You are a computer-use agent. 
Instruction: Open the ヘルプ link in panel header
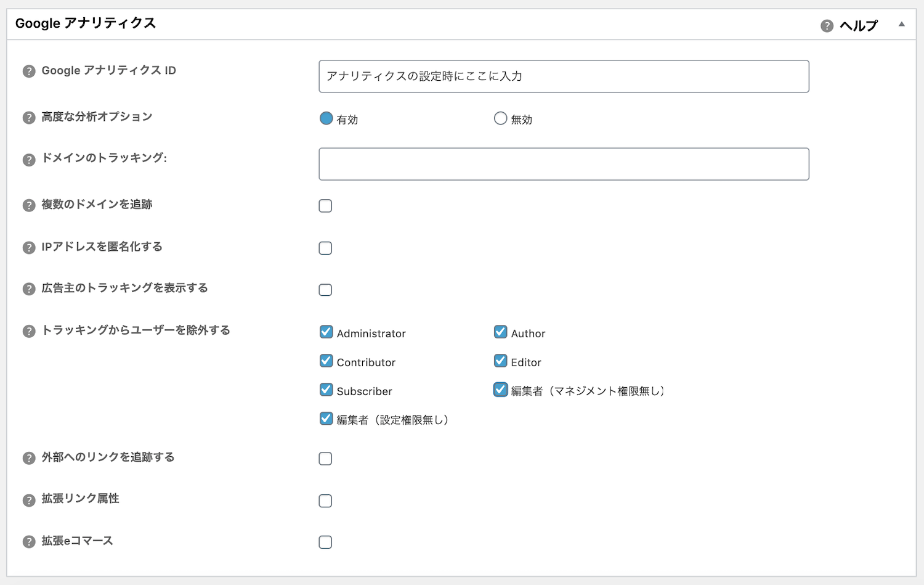point(859,25)
